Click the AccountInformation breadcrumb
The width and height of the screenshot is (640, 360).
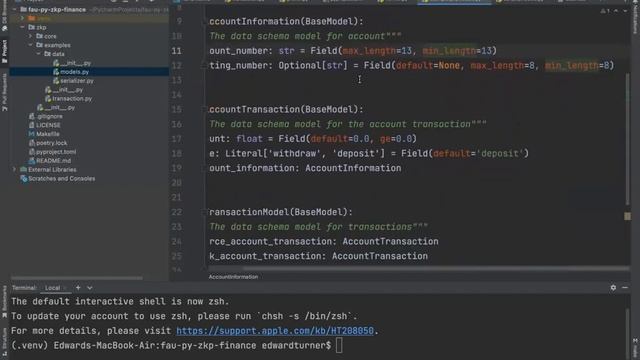233,277
